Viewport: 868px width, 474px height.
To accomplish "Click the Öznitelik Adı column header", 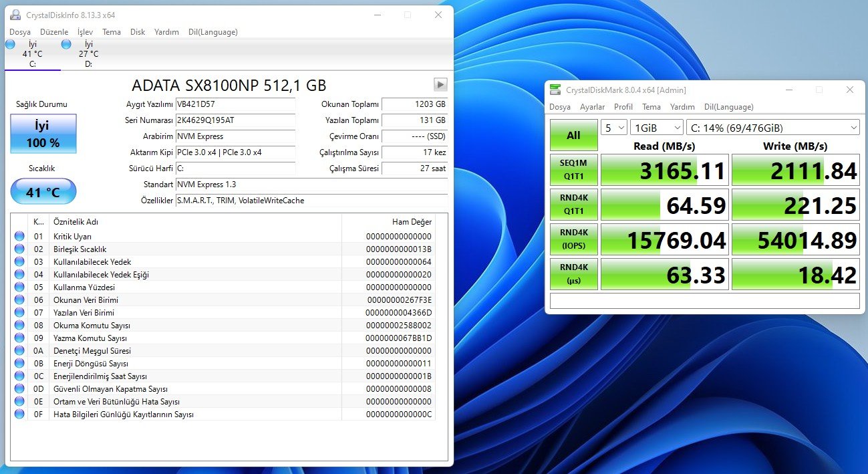I will pyautogui.click(x=195, y=222).
